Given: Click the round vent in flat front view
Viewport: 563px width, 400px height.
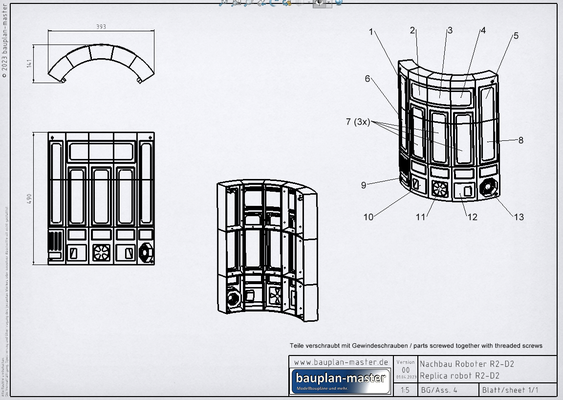Looking at the screenshot, I should 146,253.
